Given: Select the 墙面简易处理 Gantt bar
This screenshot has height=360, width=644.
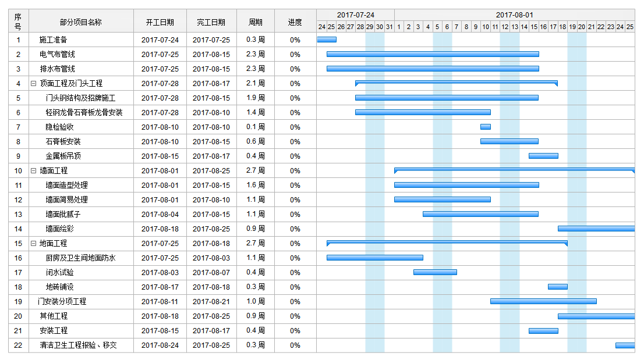Looking at the screenshot, I should 443,199.
